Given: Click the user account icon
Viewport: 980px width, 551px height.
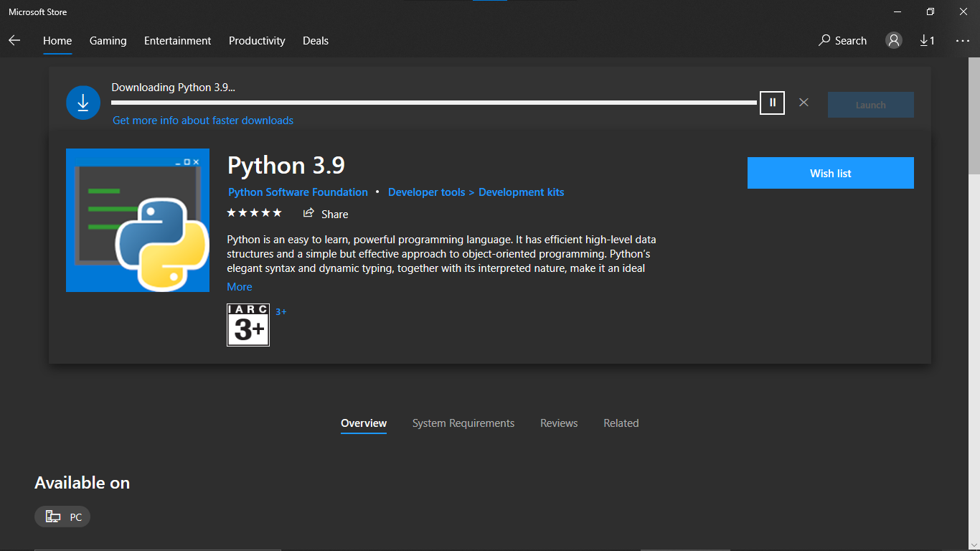Looking at the screenshot, I should [x=893, y=41].
